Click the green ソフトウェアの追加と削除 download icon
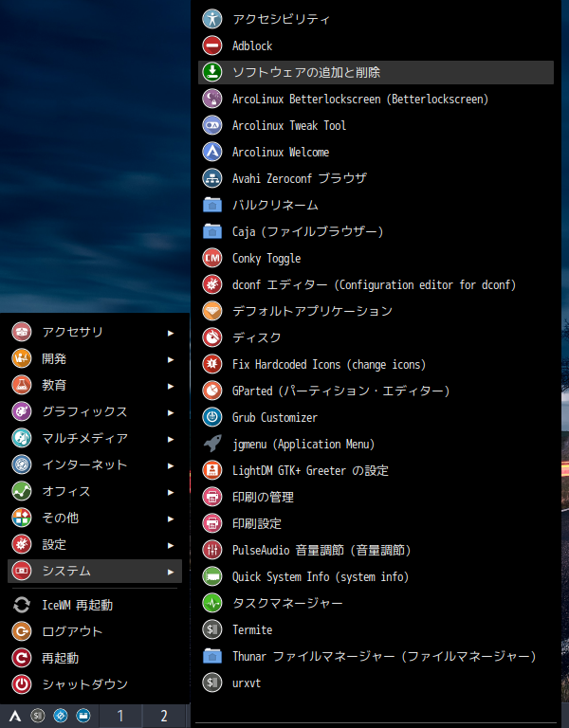This screenshot has height=728, width=569. [212, 72]
